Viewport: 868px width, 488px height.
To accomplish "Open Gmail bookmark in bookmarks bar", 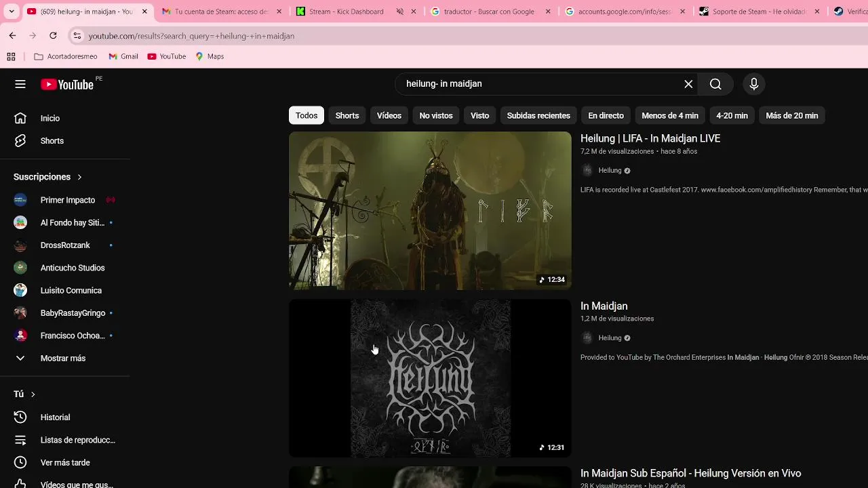I will [123, 56].
